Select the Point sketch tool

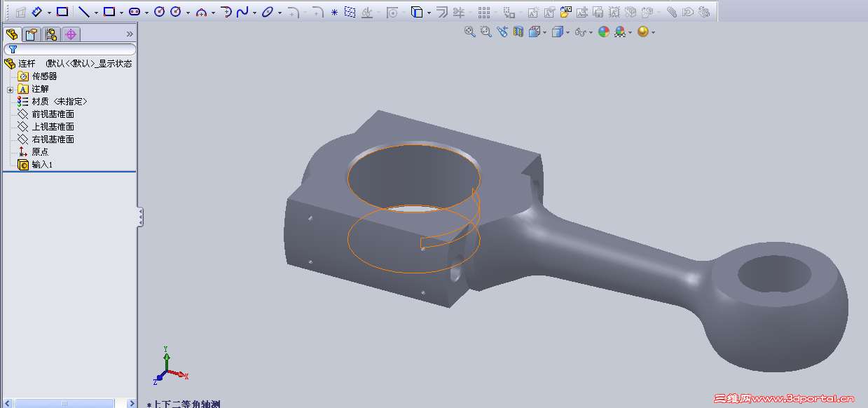334,13
